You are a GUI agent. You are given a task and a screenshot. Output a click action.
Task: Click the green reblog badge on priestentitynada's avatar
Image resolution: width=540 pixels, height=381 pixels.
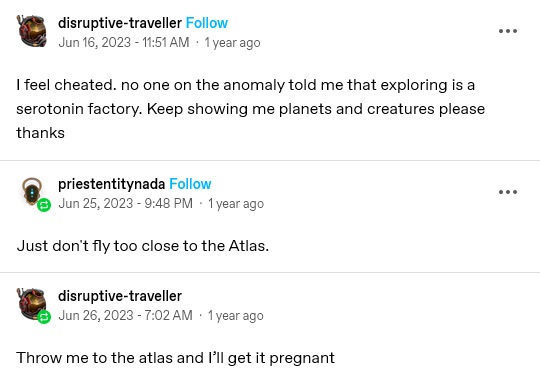click(44, 205)
